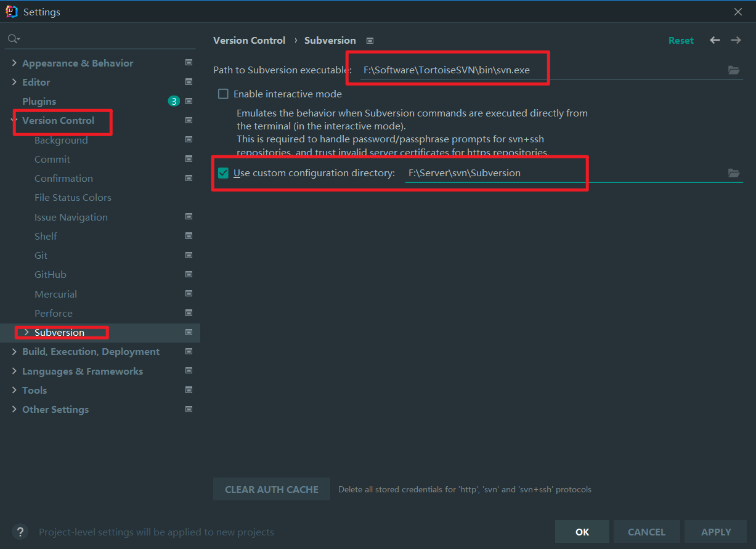Image resolution: width=756 pixels, height=549 pixels.
Task: Click project-level icon beside Editor
Action: 189,82
